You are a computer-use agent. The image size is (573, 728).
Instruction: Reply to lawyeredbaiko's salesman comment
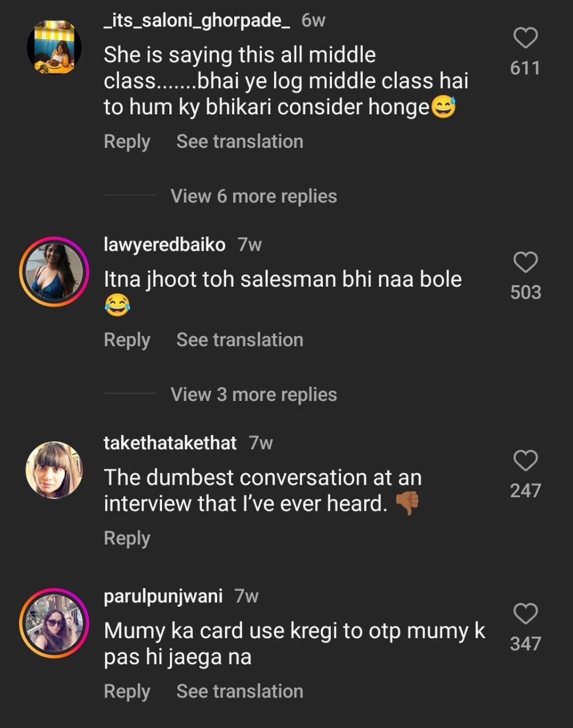(127, 340)
